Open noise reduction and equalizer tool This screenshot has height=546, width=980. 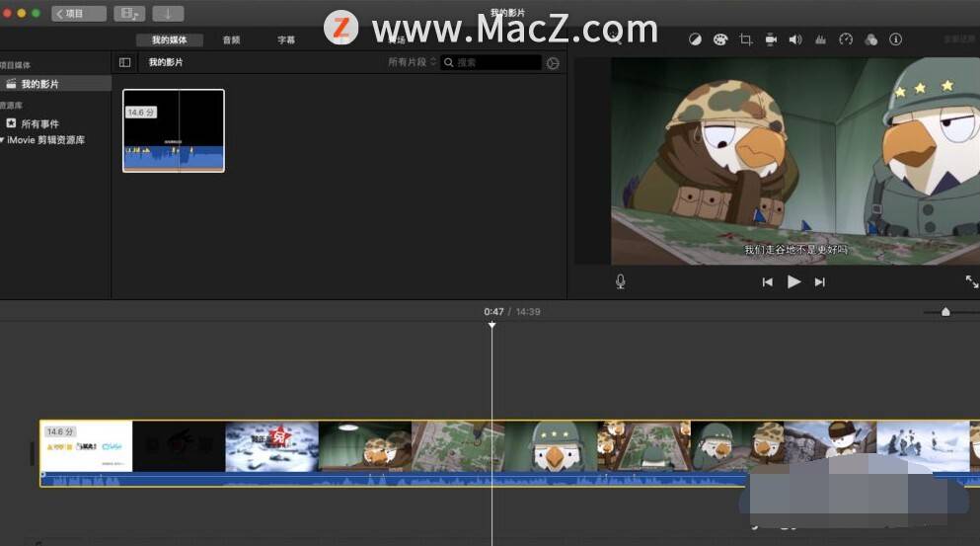[821, 39]
